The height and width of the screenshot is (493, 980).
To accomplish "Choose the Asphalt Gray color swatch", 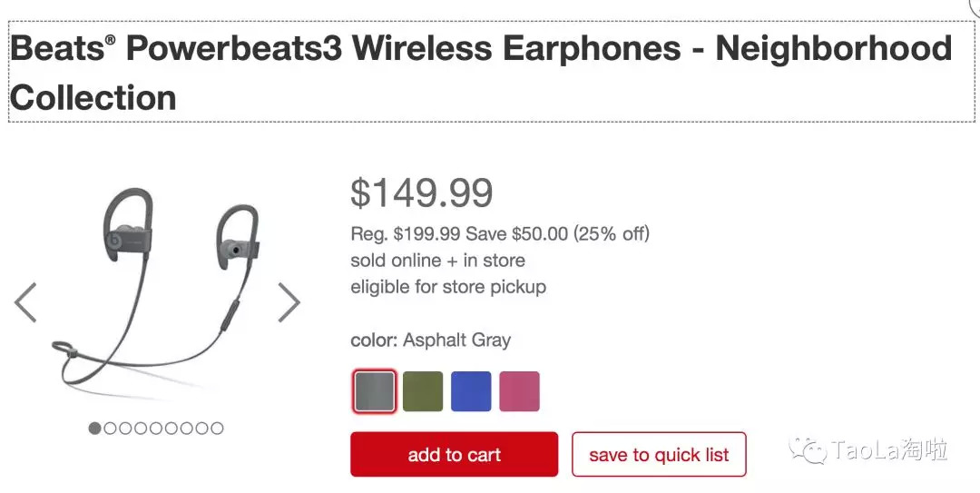I will pyautogui.click(x=374, y=391).
